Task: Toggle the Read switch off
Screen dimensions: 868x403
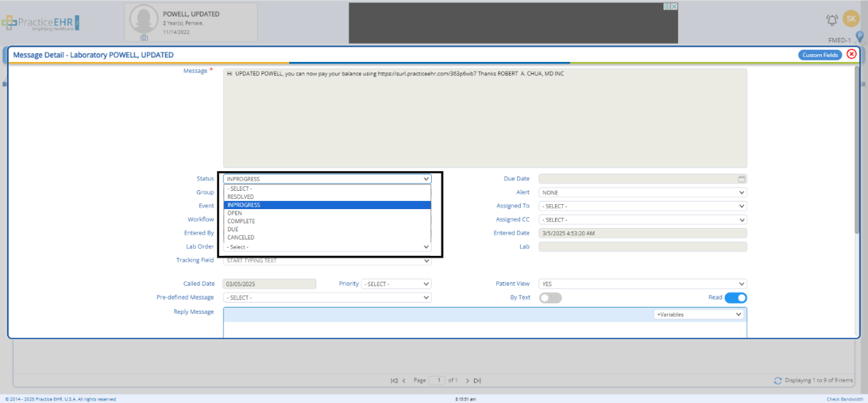Action: pyautogui.click(x=735, y=298)
